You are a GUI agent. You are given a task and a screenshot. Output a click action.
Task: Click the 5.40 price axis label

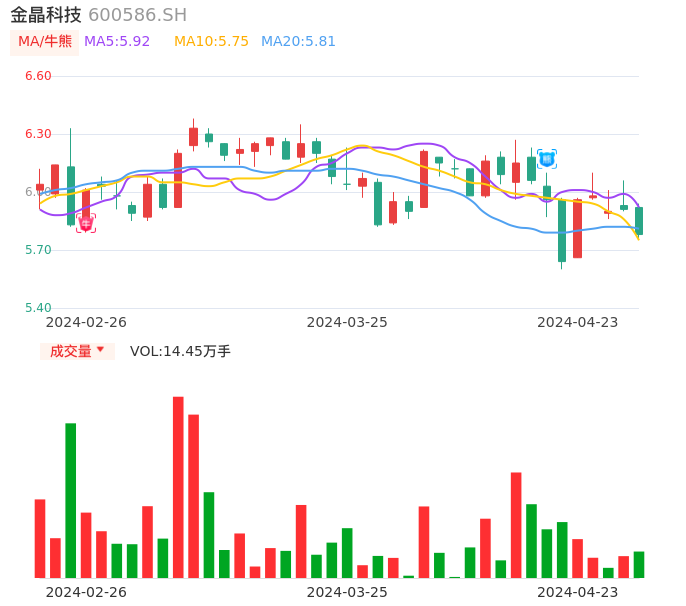(x=38, y=308)
